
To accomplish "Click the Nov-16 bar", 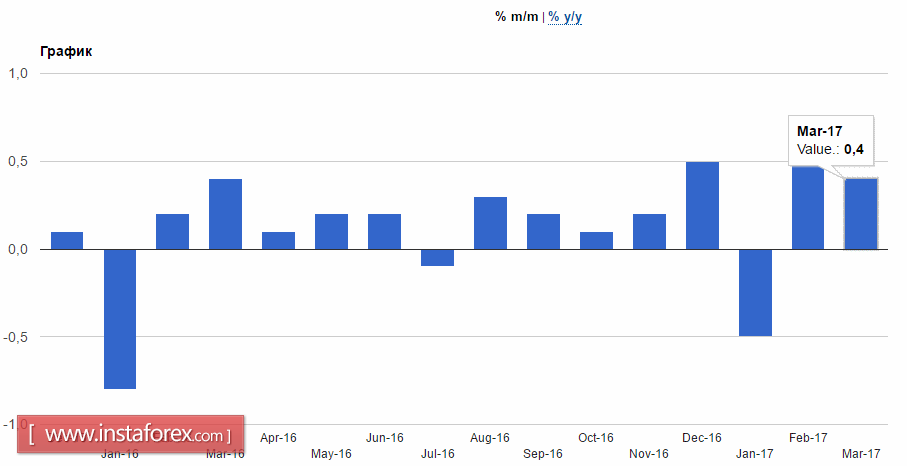I will [x=650, y=232].
